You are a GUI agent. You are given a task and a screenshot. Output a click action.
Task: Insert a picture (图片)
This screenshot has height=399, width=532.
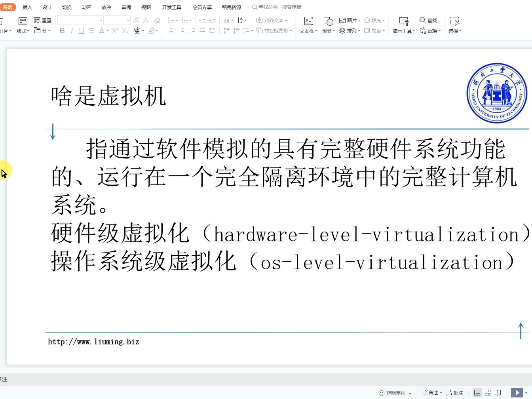point(349,20)
